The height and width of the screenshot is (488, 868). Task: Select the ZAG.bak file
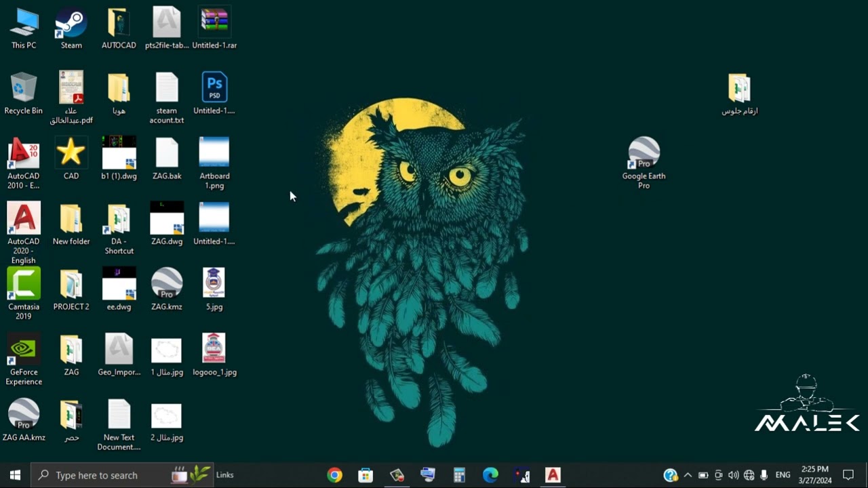(x=167, y=159)
